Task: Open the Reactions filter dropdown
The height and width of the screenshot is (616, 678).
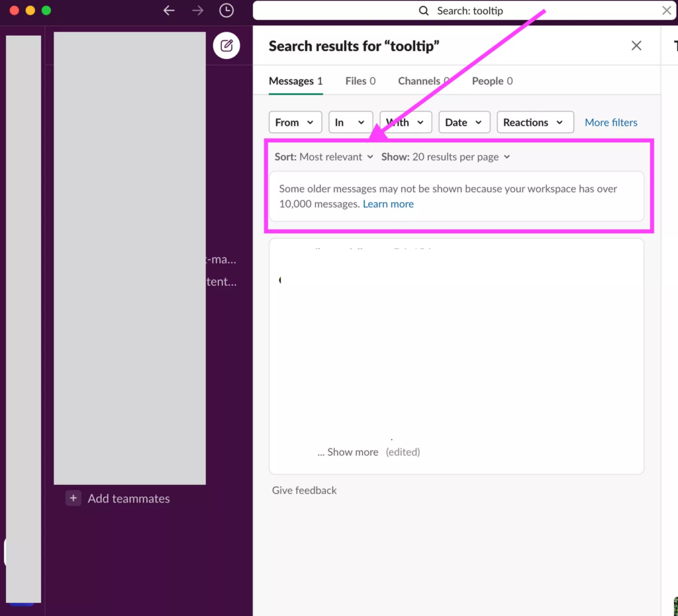Action: [x=535, y=123]
